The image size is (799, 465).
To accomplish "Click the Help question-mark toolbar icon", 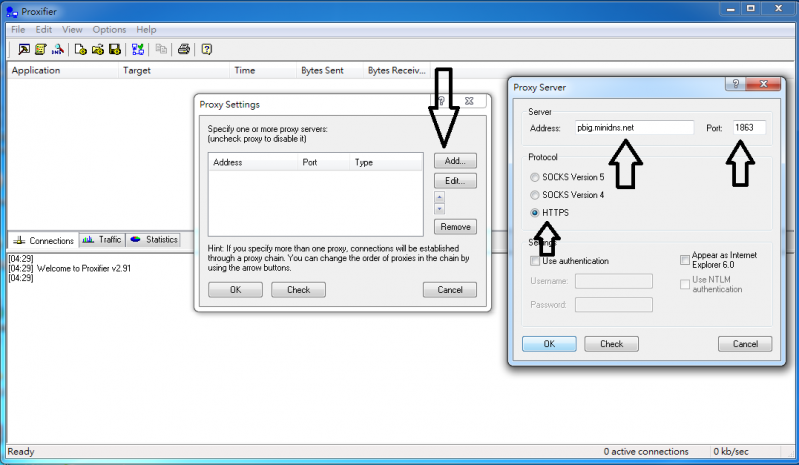I will click(206, 49).
